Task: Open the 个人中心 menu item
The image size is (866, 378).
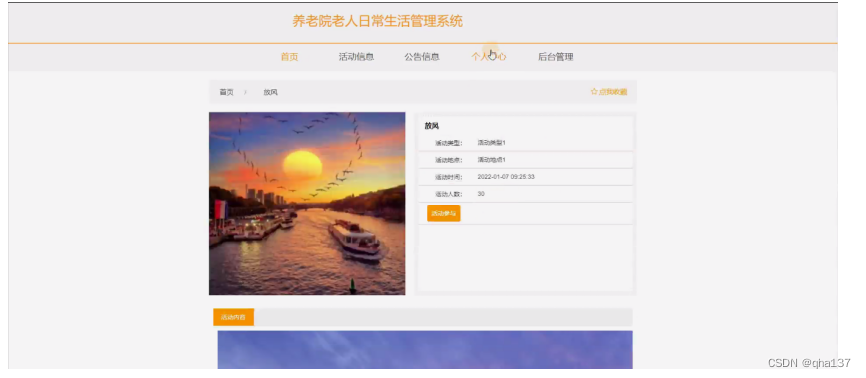Action: (x=489, y=57)
